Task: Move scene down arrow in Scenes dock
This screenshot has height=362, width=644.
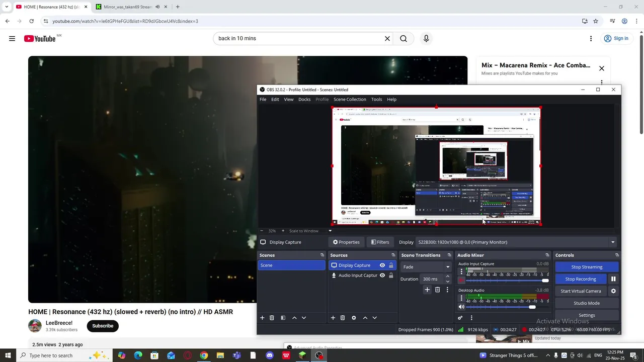Action: (x=303, y=318)
